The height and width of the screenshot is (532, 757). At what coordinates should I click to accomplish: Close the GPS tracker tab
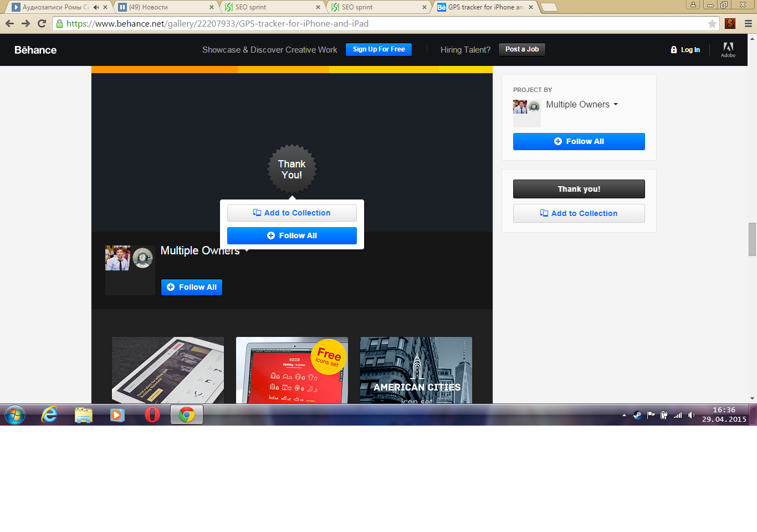point(531,7)
